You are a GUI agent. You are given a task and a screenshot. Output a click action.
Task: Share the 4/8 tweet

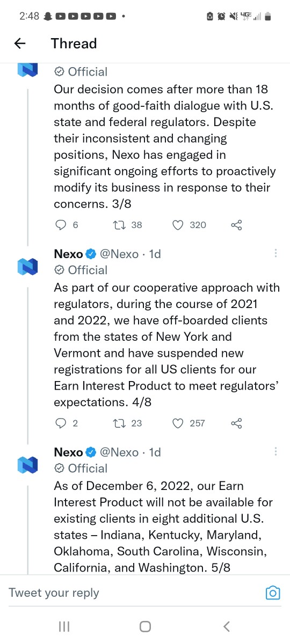tap(236, 423)
